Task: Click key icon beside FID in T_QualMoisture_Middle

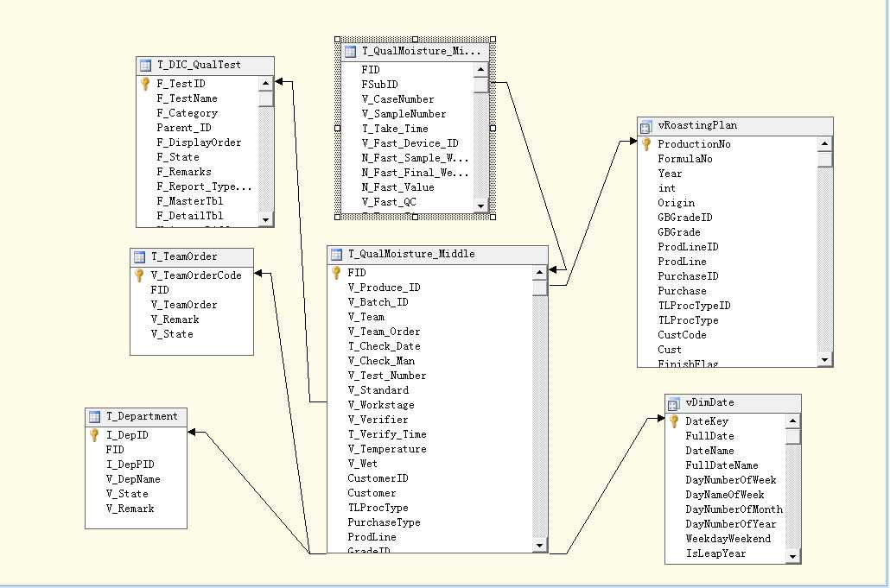Action: point(336,273)
